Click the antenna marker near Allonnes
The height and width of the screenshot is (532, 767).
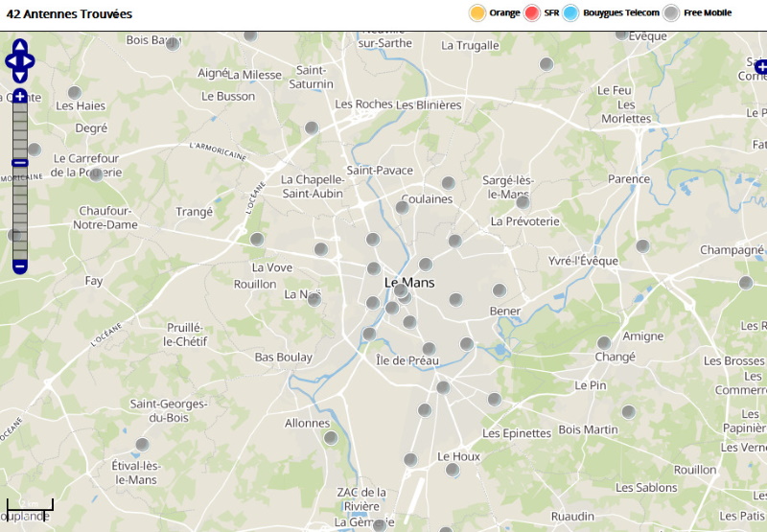pos(331,438)
